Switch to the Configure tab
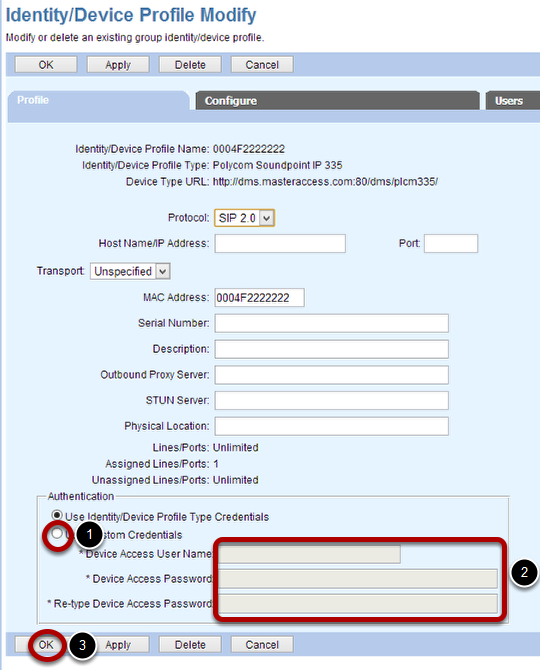The width and height of the screenshot is (540, 670). point(338,101)
